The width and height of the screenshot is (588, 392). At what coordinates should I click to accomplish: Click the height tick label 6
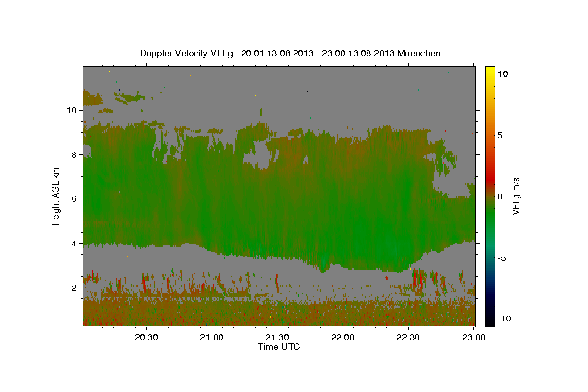[74, 199]
